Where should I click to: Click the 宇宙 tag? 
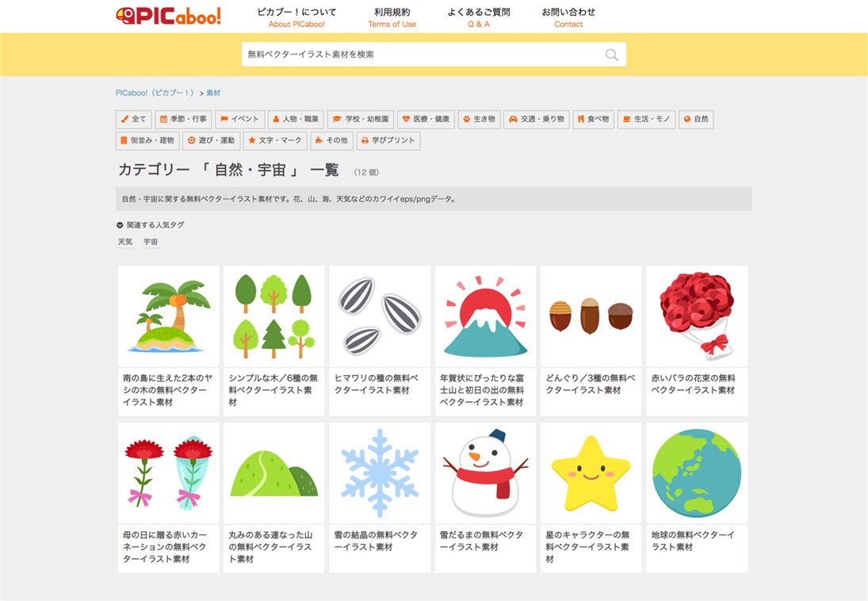151,242
